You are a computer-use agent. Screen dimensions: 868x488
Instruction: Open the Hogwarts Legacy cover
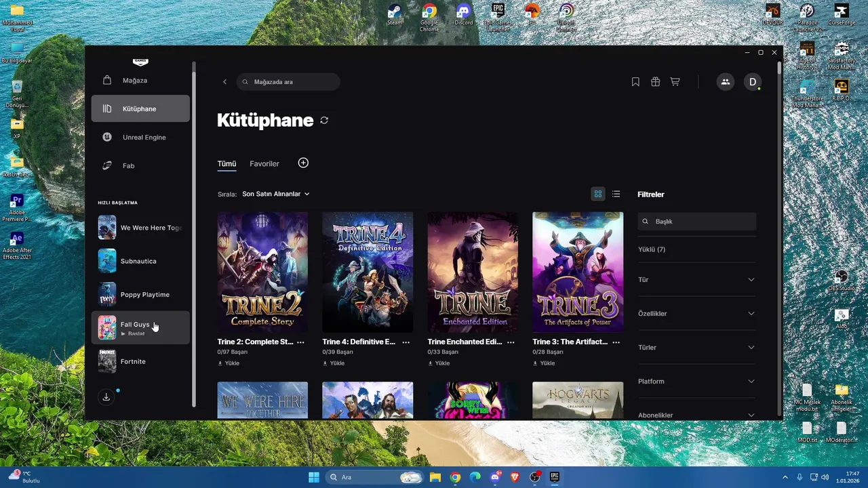click(x=578, y=401)
